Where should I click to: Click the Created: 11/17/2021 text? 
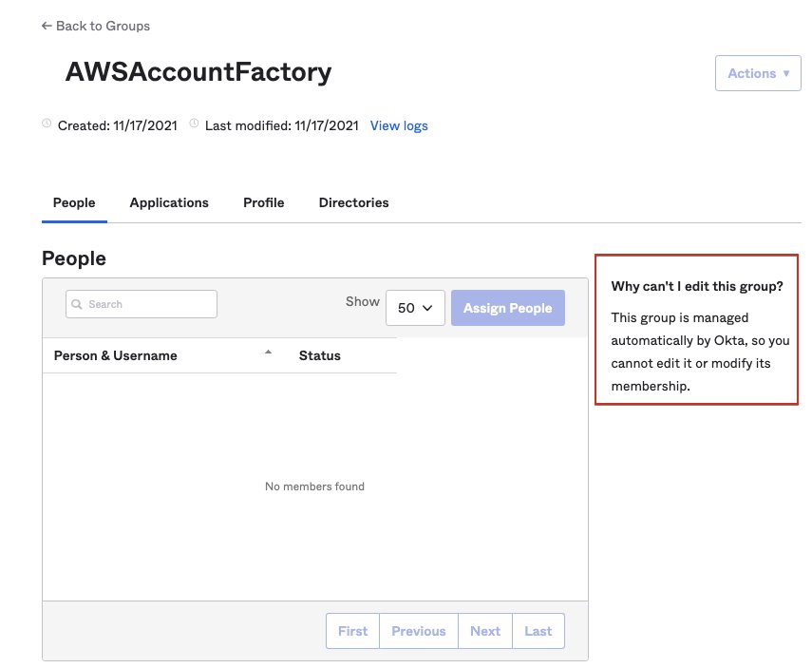pos(118,125)
